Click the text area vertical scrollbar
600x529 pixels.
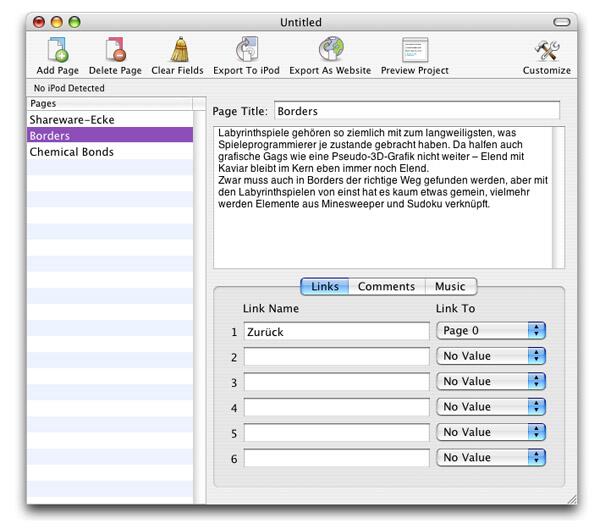point(558,197)
